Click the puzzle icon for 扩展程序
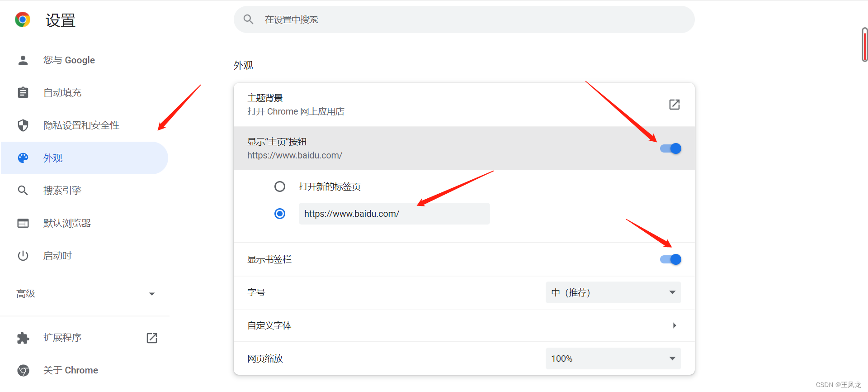Viewport: 868px width, 392px height. click(23, 338)
